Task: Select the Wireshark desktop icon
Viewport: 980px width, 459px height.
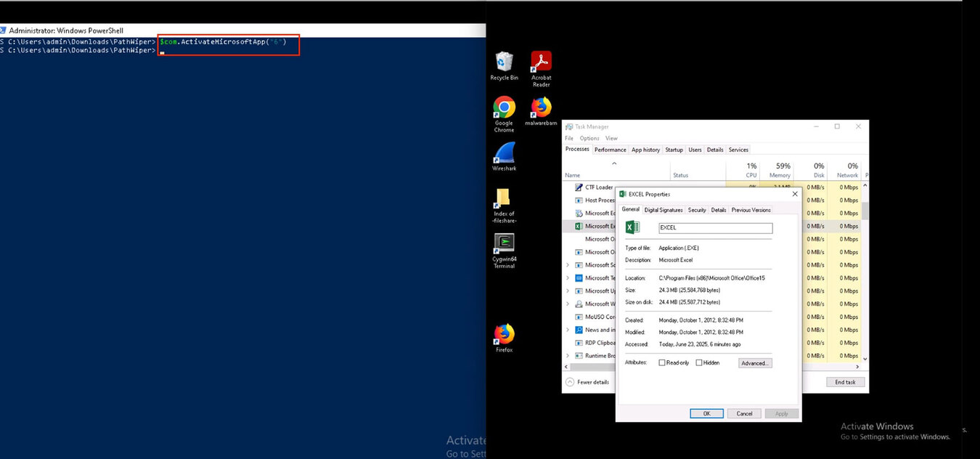Action: (x=504, y=153)
